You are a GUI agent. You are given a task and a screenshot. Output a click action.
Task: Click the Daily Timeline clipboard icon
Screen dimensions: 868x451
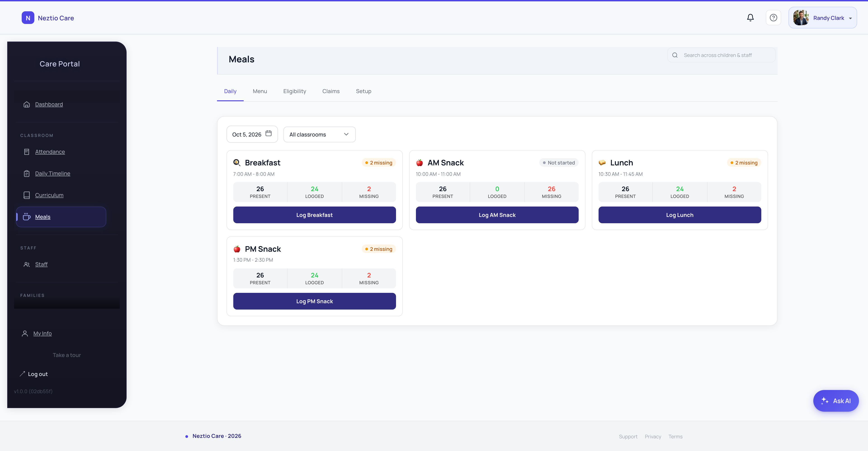[x=27, y=174]
